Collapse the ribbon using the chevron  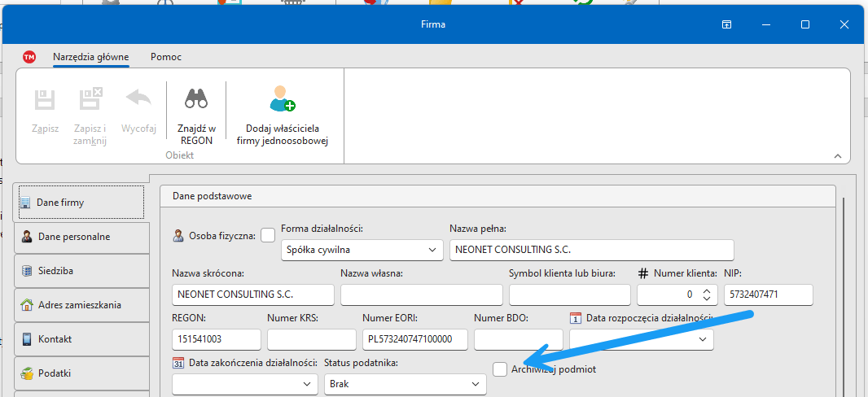coord(838,155)
